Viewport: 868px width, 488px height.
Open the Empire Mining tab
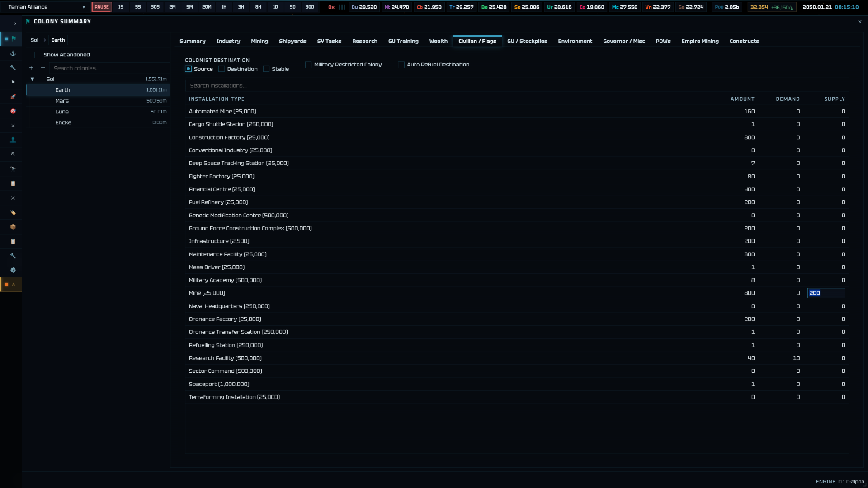(x=700, y=41)
